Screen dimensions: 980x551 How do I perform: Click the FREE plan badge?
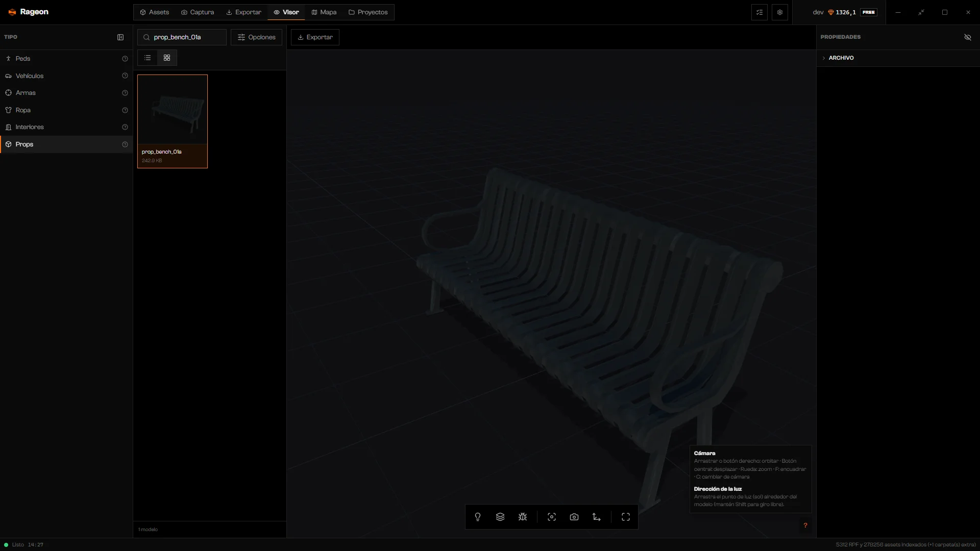click(x=869, y=12)
